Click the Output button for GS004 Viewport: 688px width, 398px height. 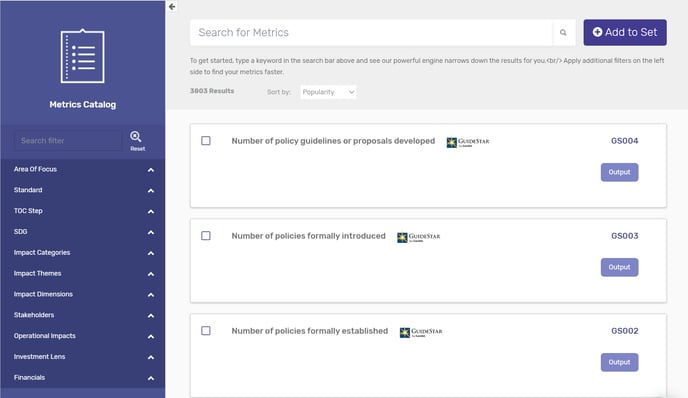tap(619, 172)
